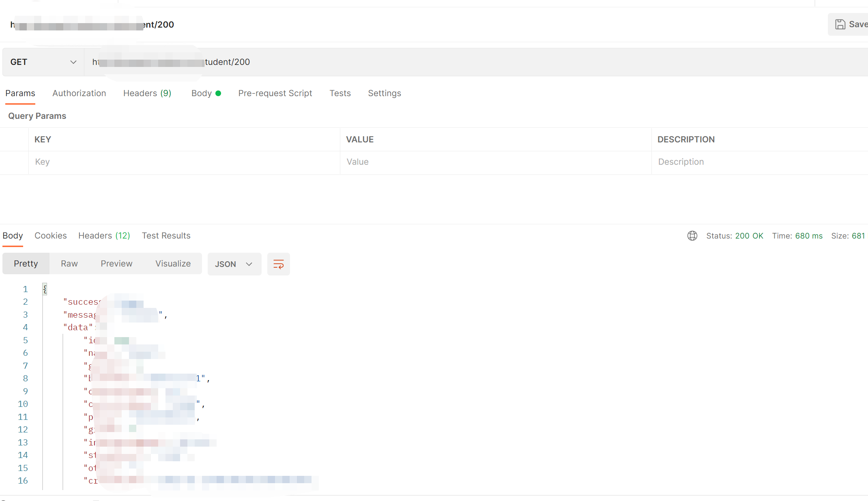
Task: Switch to the Authorization tab
Action: pyautogui.click(x=79, y=93)
